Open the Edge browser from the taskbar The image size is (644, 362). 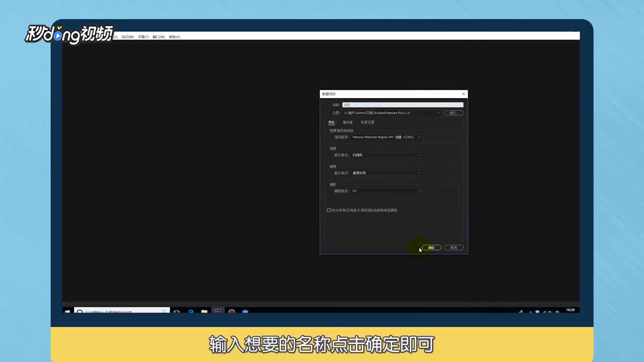pos(191,311)
